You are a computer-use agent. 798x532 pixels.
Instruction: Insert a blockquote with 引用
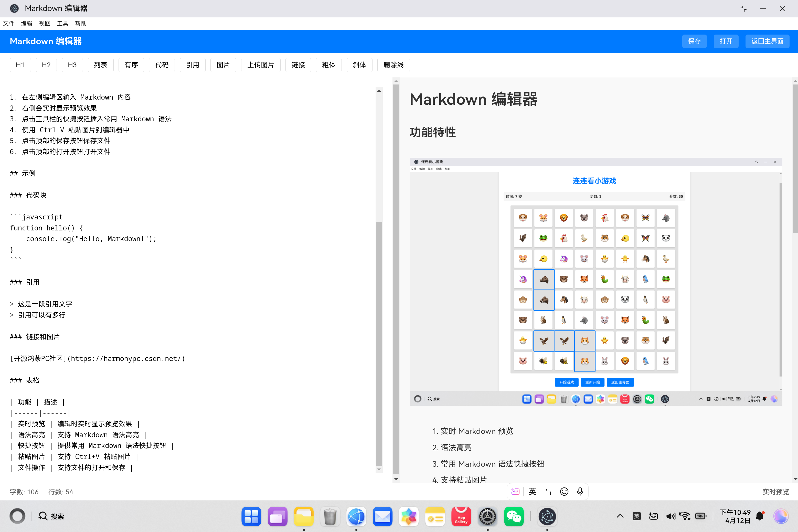pyautogui.click(x=192, y=65)
